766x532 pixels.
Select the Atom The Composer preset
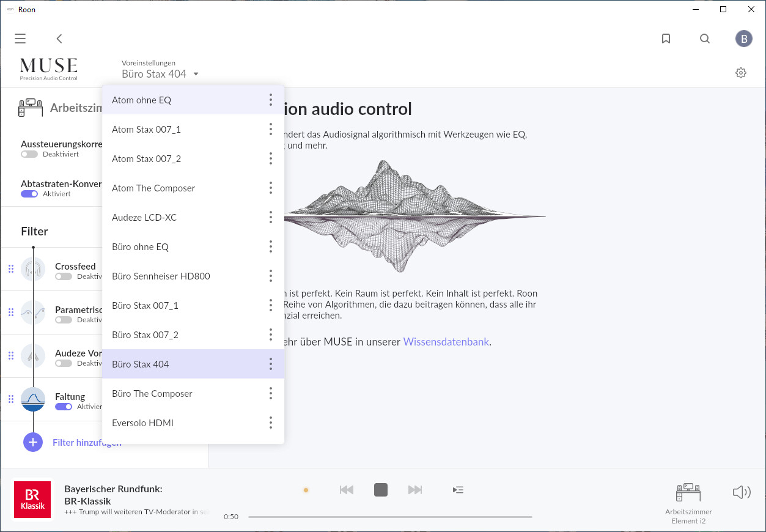[153, 188]
